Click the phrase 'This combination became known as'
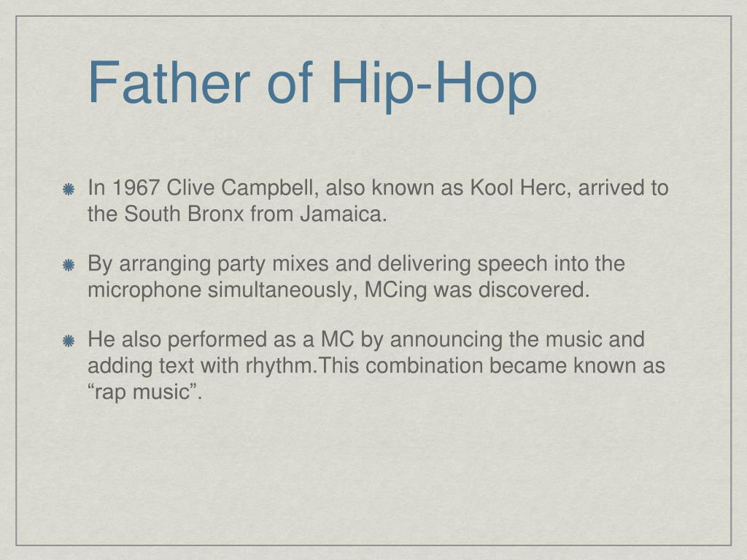 [491, 366]
